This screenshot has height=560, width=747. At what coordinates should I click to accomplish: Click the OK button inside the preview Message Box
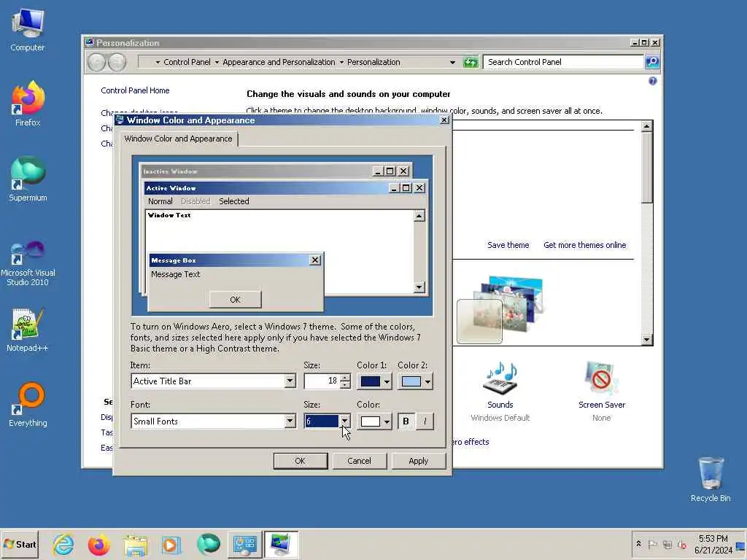(236, 300)
